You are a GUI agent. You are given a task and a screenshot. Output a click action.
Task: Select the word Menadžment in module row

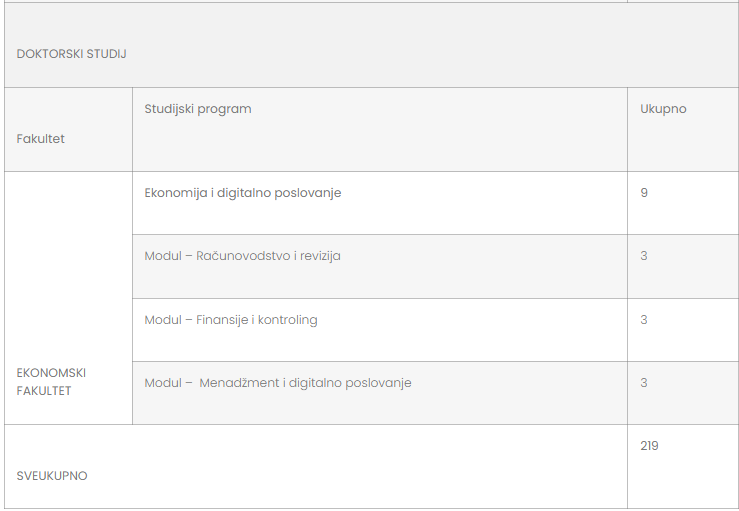click(x=239, y=383)
